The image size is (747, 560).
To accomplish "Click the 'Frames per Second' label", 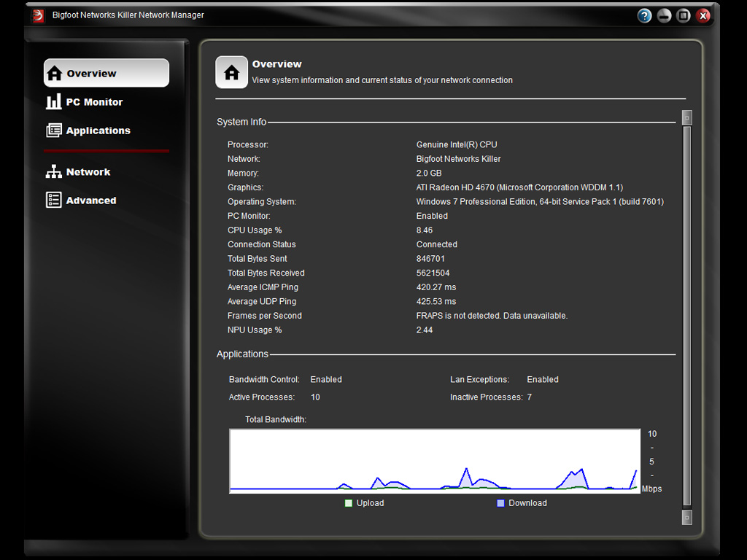I will tap(264, 316).
